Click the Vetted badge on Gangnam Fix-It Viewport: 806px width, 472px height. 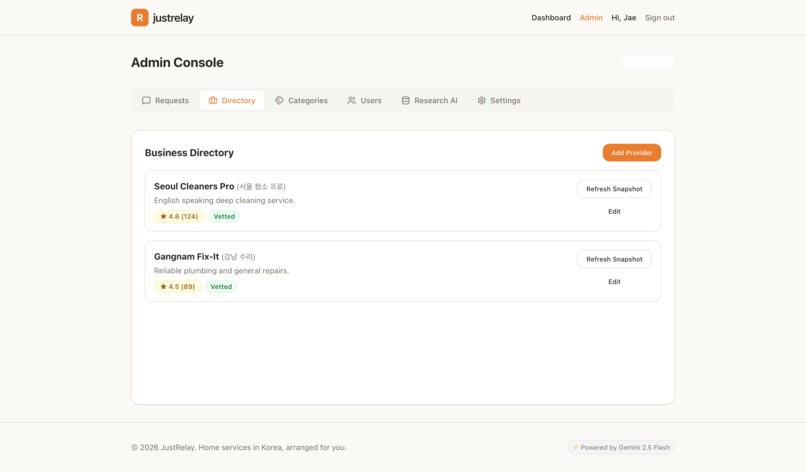(221, 287)
